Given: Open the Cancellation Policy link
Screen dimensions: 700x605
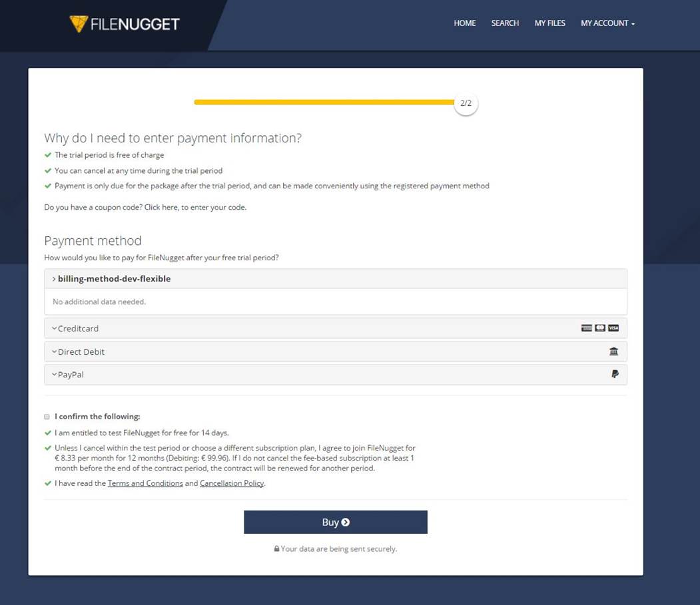Looking at the screenshot, I should (x=232, y=483).
